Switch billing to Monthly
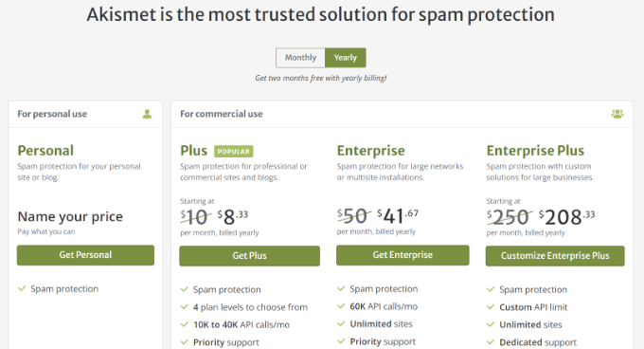This screenshot has width=644, height=349. click(300, 58)
